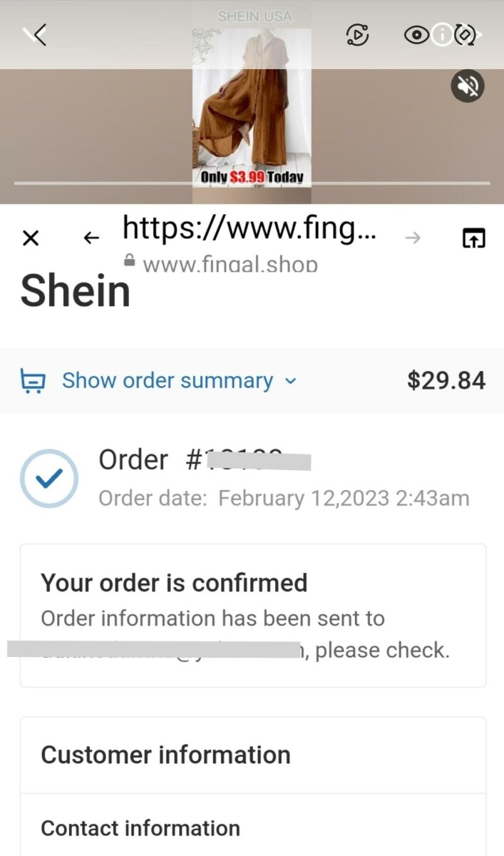Click the blue order confirmed checkmark circle
504x856 pixels.
point(48,479)
